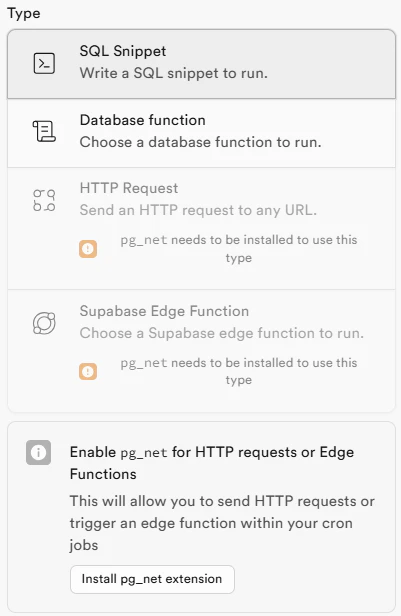
Task: Click the gray info icon beside Enable pg_net
Action: click(38, 452)
